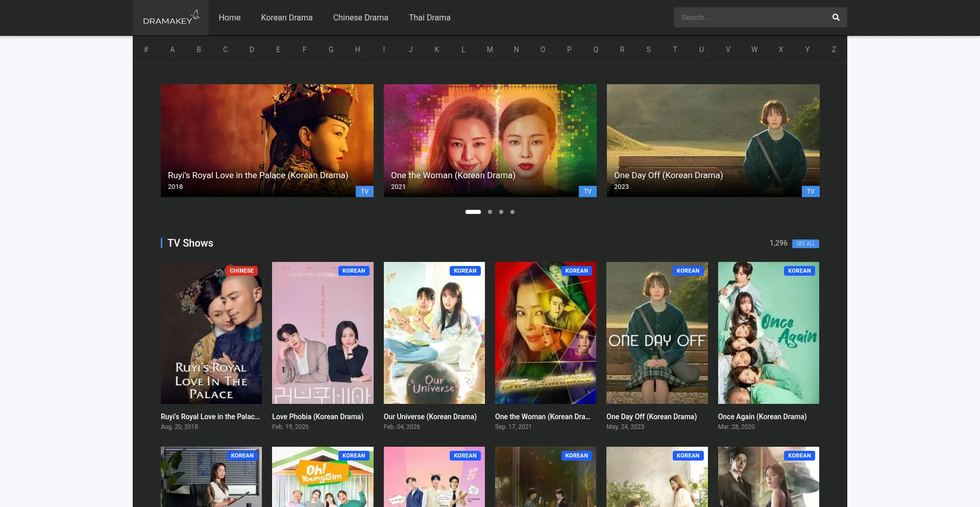Filter titles by letter M
The image size is (980, 507).
coord(490,50)
